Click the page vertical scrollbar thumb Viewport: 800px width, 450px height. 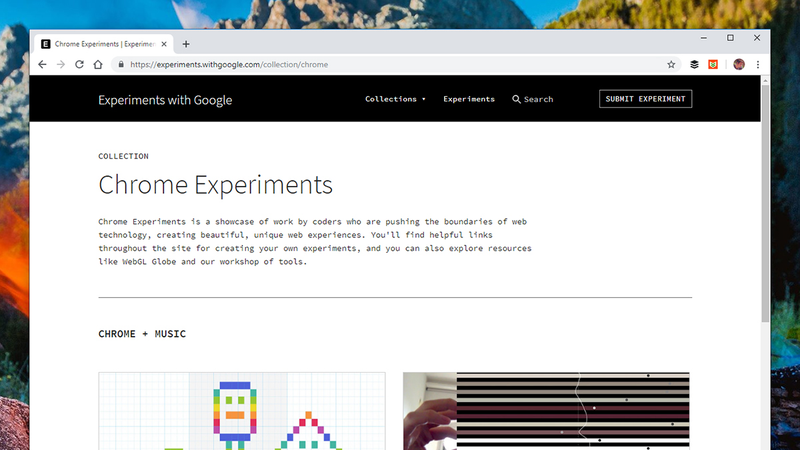pos(765,203)
